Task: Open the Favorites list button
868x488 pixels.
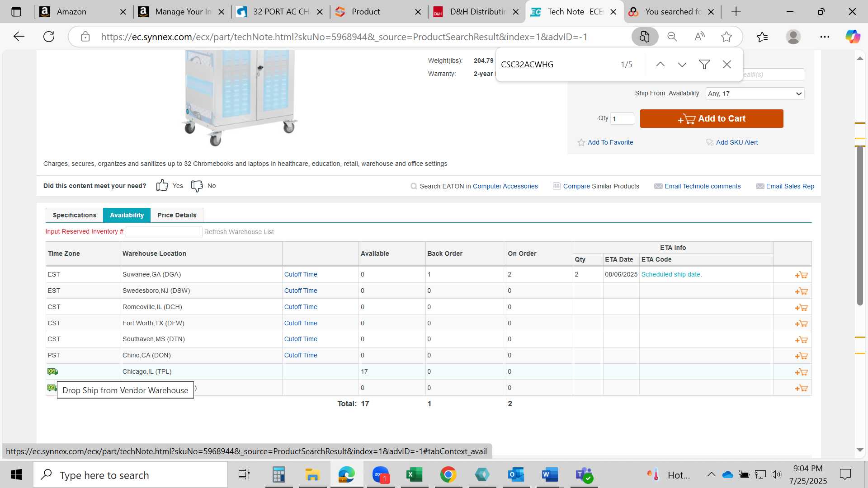Action: (762, 37)
